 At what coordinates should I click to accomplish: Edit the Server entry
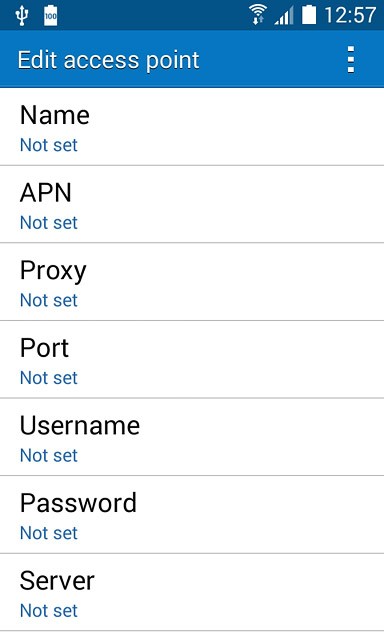pyautogui.click(x=192, y=593)
